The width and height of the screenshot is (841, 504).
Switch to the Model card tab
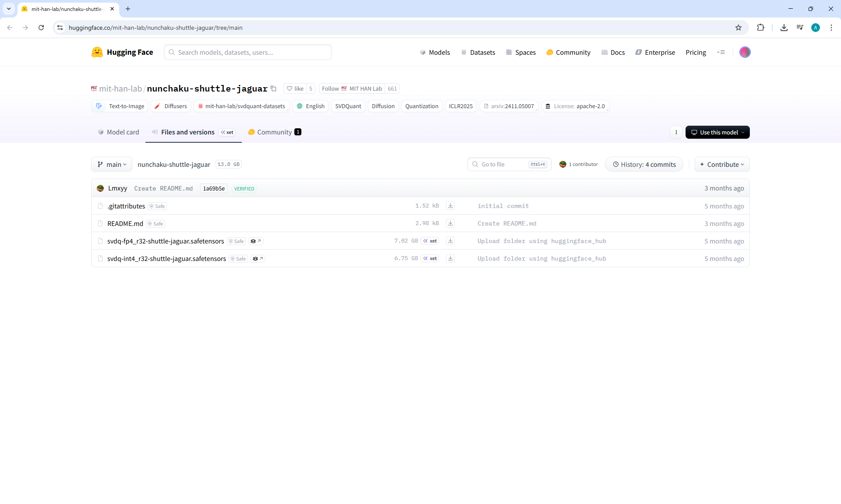tap(118, 132)
